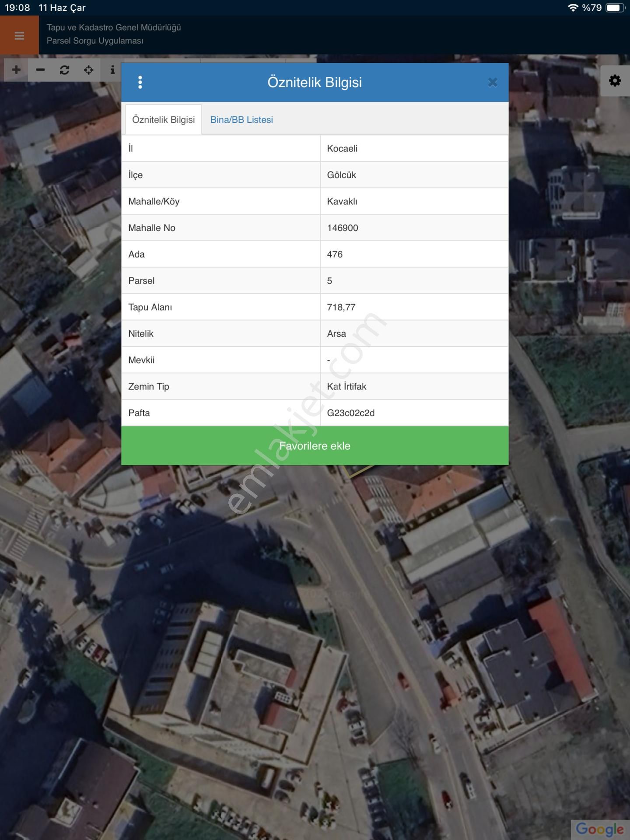The image size is (630, 840).
Task: Select the Ada value 476
Action: click(335, 254)
